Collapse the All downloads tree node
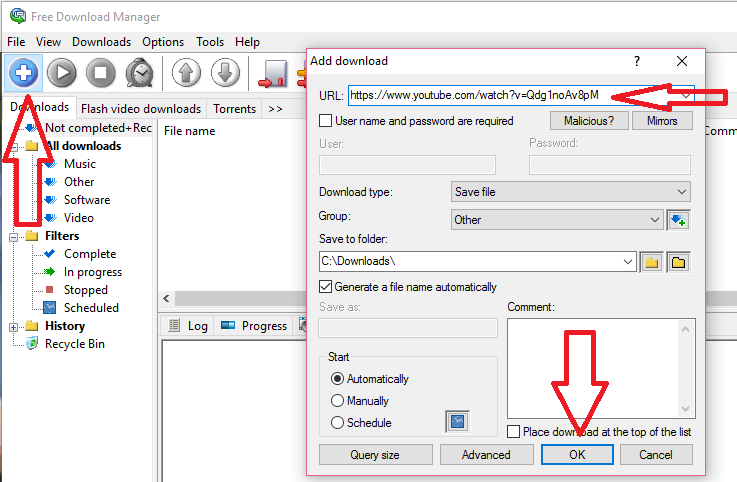737x482 pixels. 14,147
